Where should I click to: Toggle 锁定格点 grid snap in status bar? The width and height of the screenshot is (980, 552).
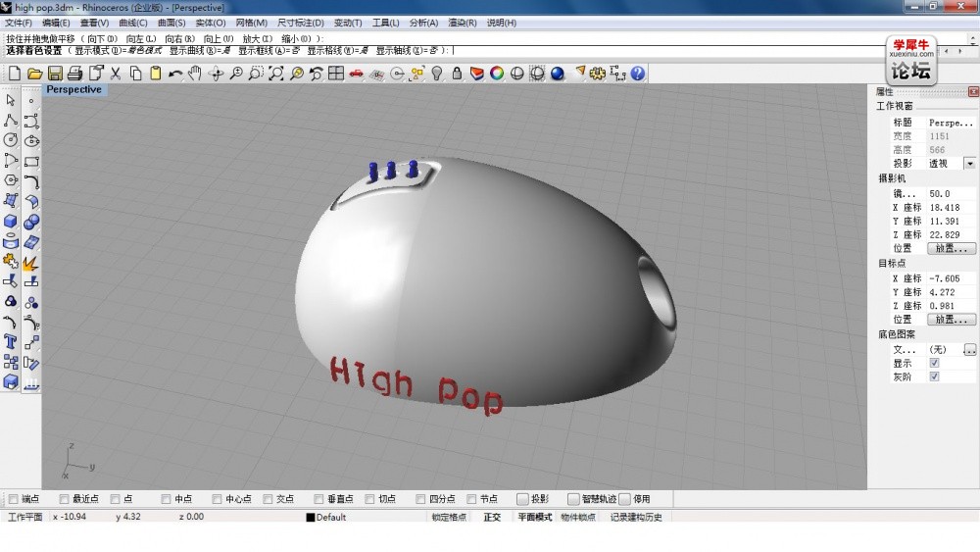tap(450, 517)
